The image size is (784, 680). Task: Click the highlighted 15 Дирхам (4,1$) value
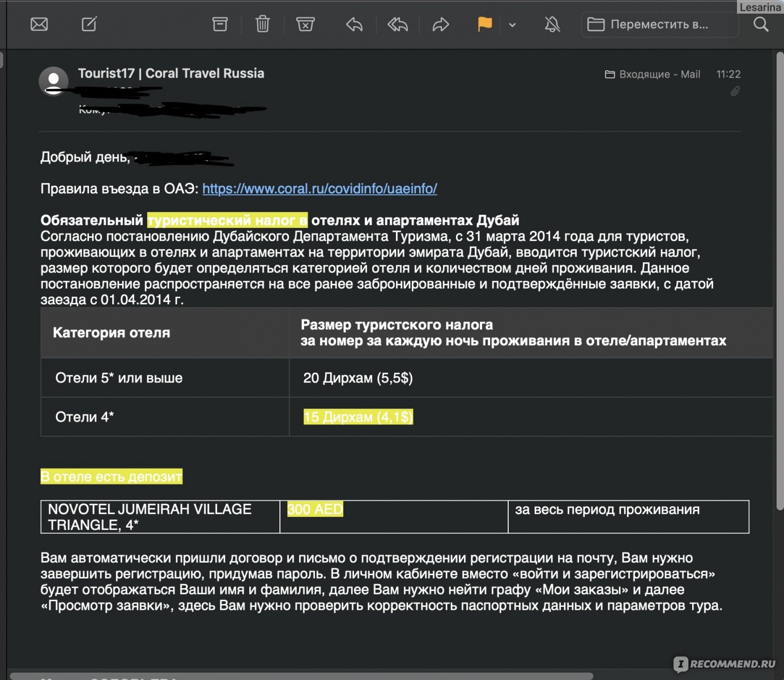(358, 417)
